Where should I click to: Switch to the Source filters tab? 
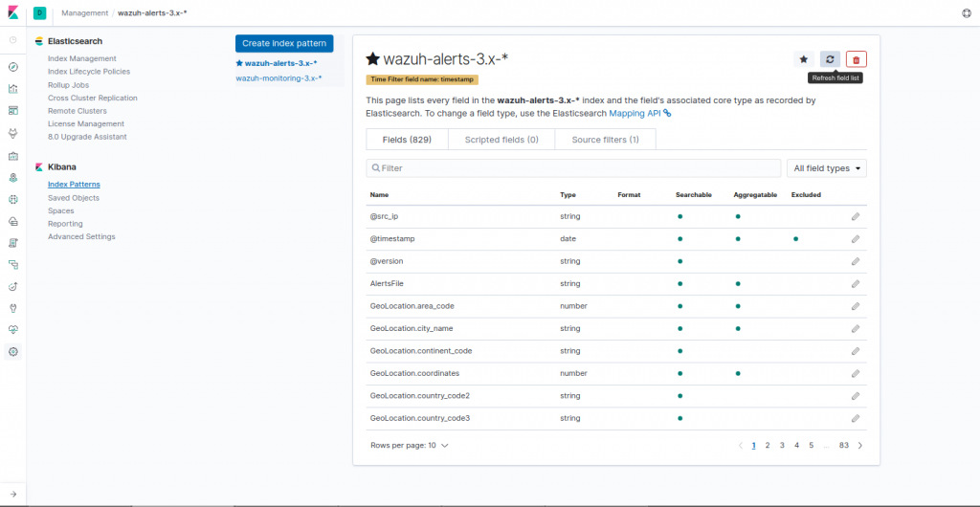605,140
